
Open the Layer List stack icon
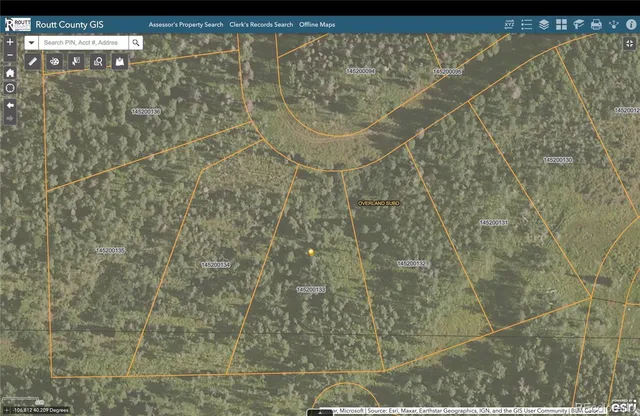[544, 24]
